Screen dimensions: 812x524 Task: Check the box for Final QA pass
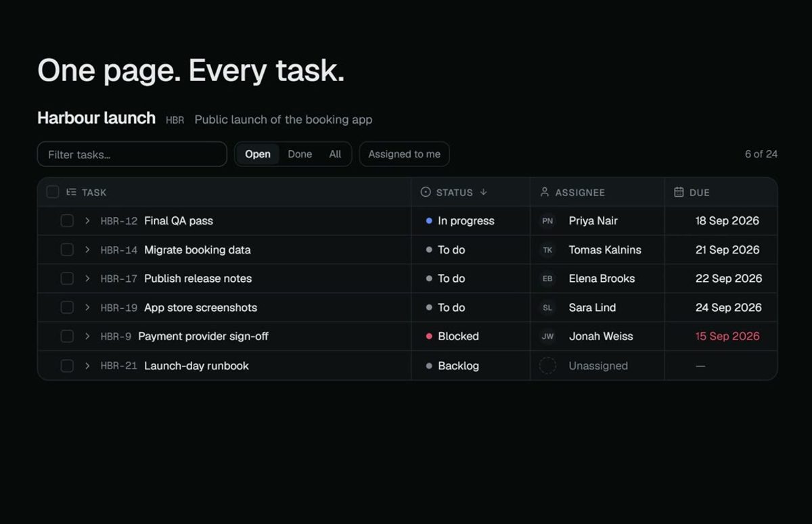pyautogui.click(x=67, y=220)
